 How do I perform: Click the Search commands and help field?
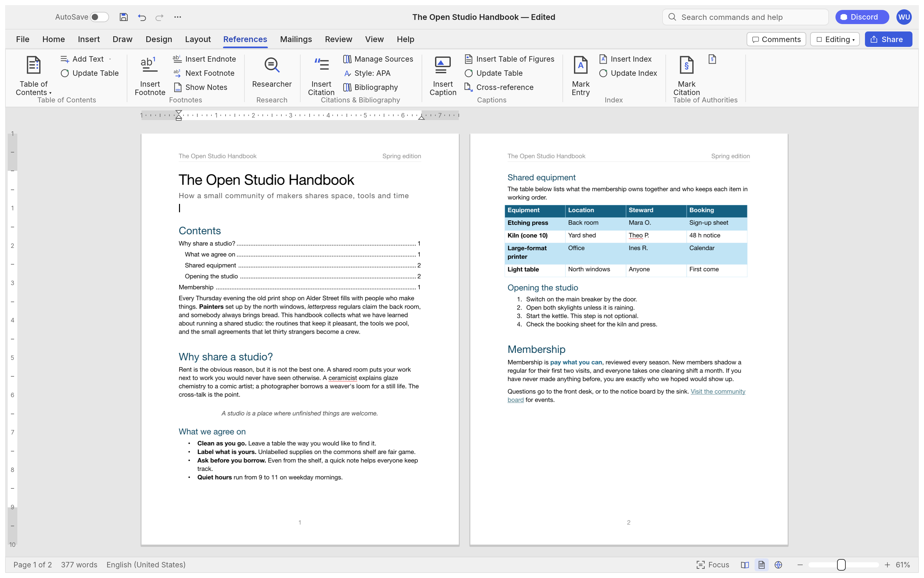click(745, 17)
